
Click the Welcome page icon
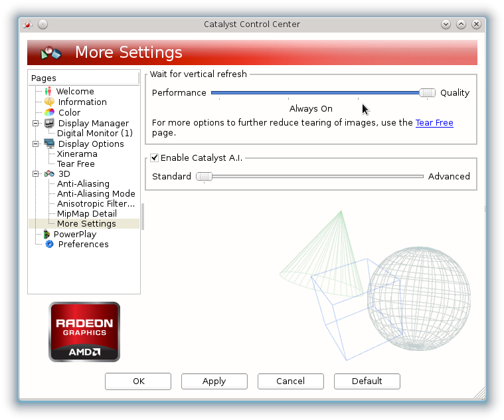[x=48, y=92]
